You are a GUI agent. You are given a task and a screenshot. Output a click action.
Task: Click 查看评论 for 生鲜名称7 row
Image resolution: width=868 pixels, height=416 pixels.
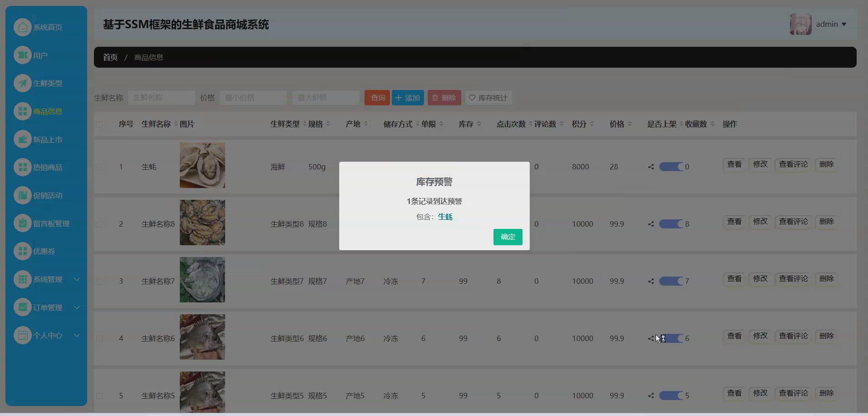(x=794, y=278)
